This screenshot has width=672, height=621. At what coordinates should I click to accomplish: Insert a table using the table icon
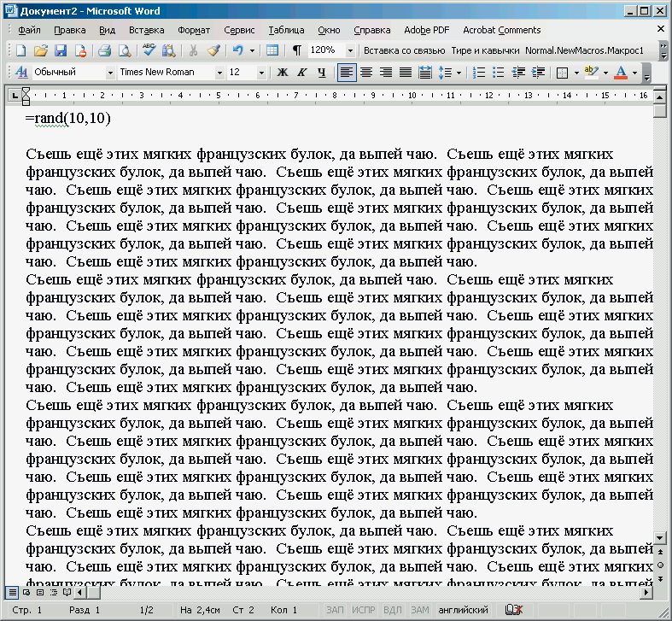(272, 50)
